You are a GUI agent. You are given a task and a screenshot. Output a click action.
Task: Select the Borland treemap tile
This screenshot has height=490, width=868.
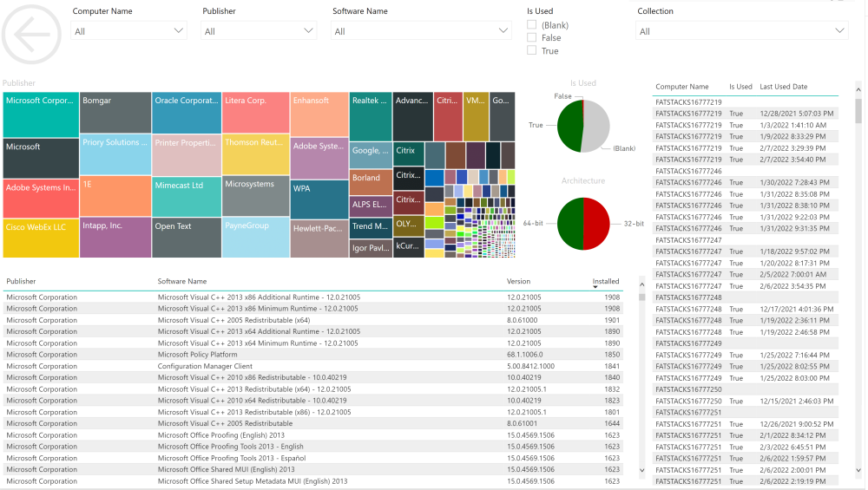[371, 184]
